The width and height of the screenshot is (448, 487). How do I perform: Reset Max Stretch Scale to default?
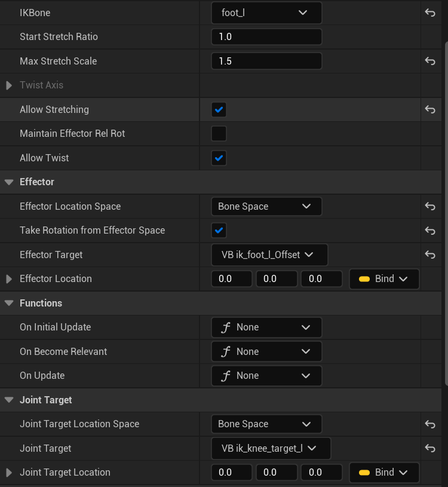click(x=429, y=61)
